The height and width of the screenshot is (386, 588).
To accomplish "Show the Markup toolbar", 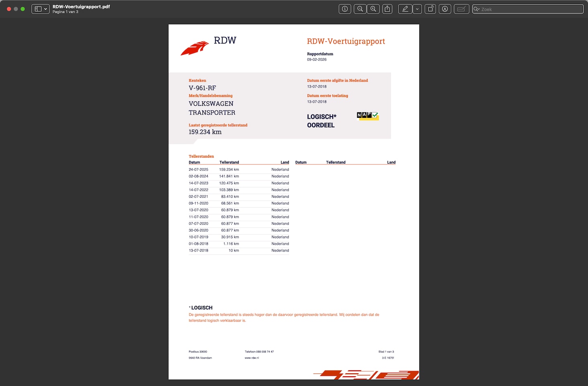I will pos(445,9).
